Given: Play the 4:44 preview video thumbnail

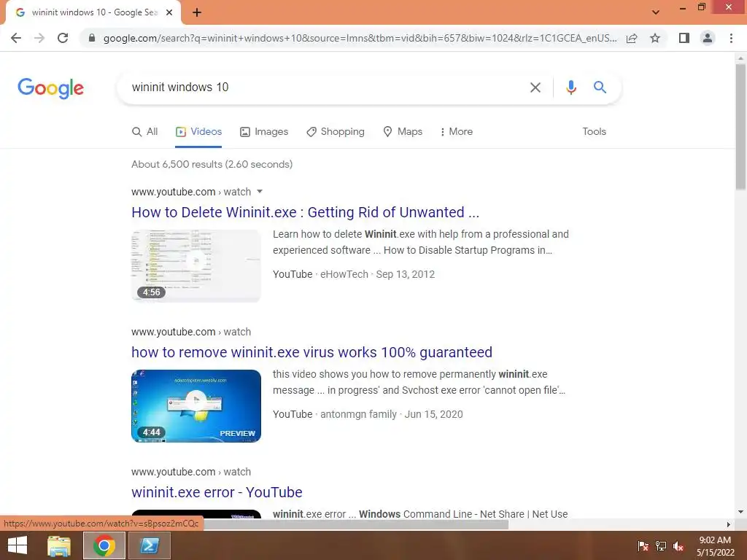Looking at the screenshot, I should 196,405.
